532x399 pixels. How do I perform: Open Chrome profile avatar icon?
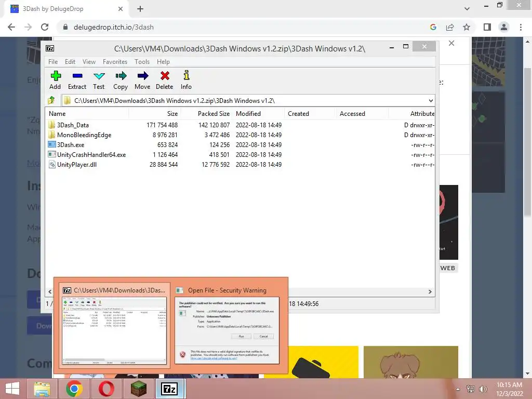click(x=504, y=27)
